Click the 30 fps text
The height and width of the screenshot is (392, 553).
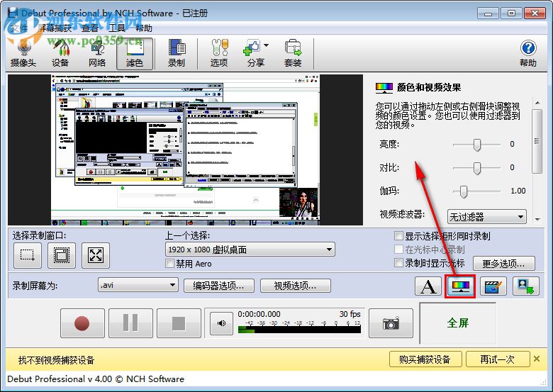click(x=350, y=314)
